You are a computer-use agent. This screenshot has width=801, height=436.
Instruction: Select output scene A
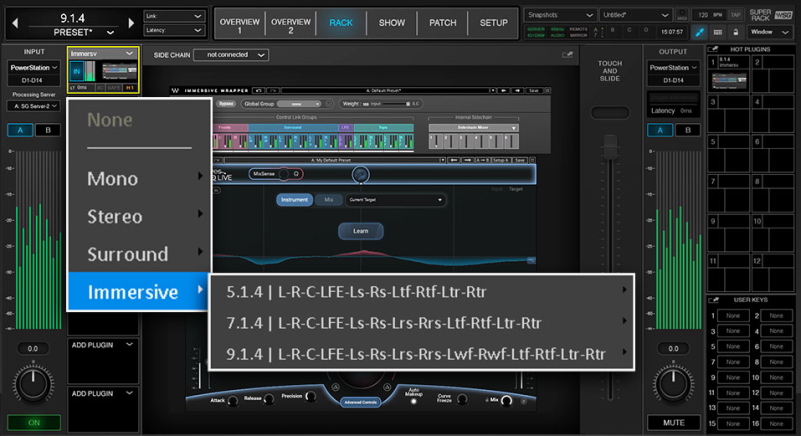click(660, 130)
